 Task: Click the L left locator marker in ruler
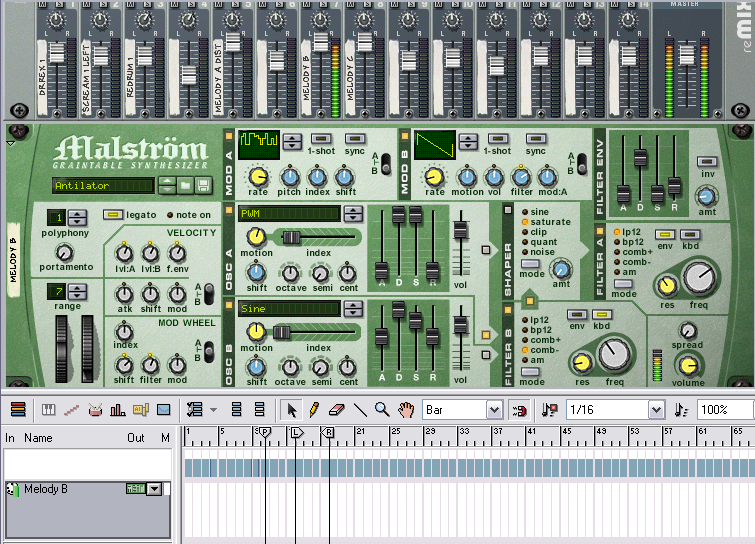[297, 432]
